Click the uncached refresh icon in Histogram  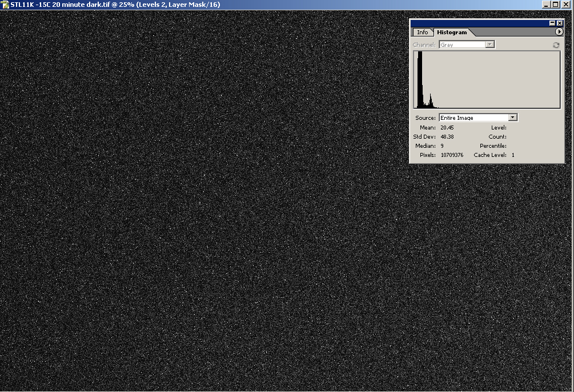point(556,45)
